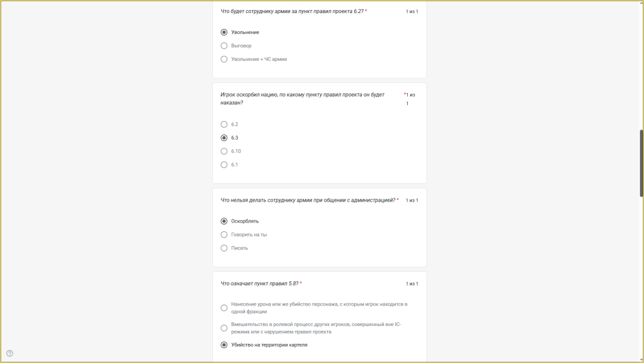
Task: Choose the "Вмешательство в ролевой процесс" answer
Action: tap(224, 328)
